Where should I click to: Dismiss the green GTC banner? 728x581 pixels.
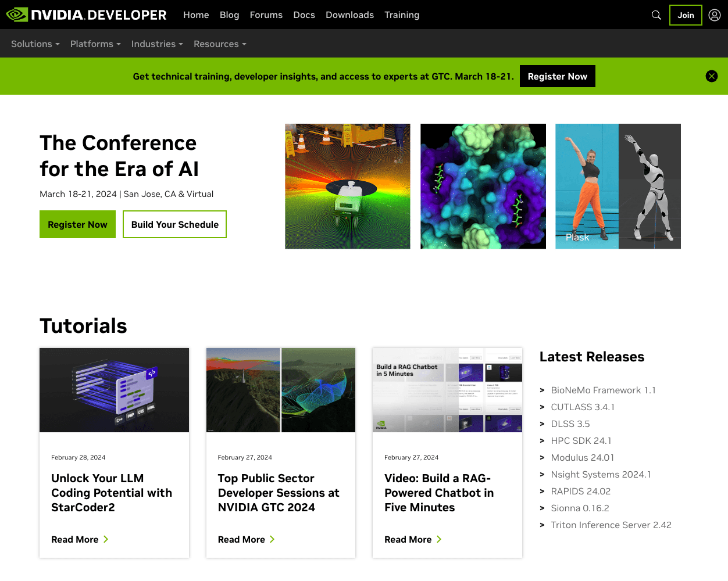712,76
